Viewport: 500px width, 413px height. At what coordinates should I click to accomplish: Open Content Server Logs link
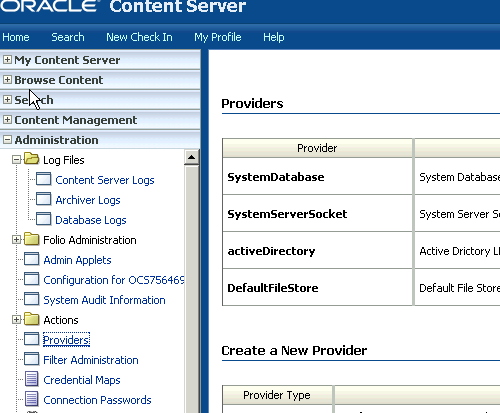click(105, 180)
